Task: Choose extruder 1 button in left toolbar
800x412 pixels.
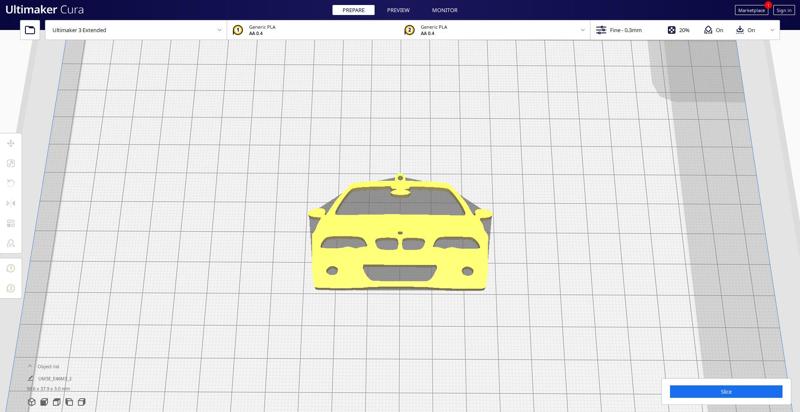Action: (11, 268)
